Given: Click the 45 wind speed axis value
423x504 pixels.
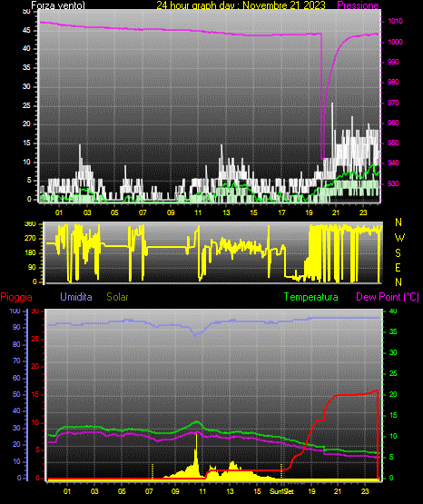Looking at the screenshot, I should [26, 31].
